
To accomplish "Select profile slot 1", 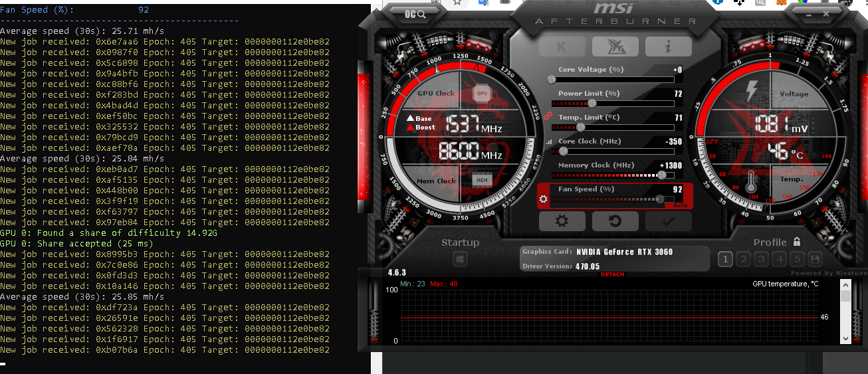I will pos(726,259).
